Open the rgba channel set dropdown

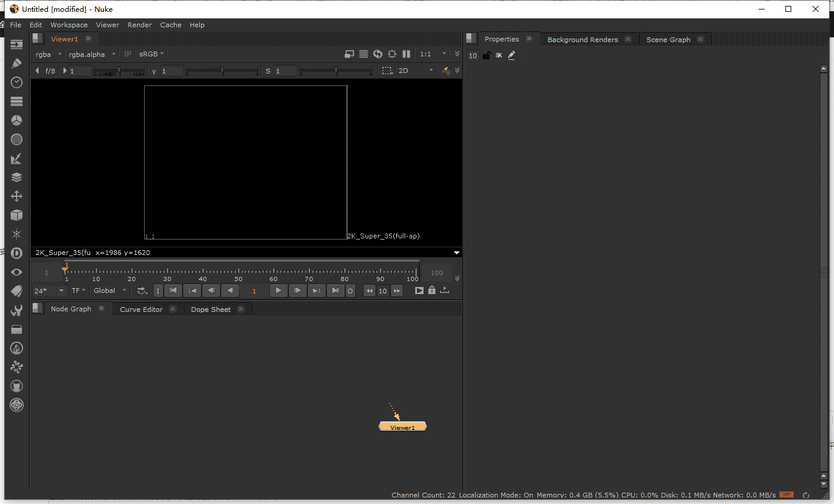[49, 55]
